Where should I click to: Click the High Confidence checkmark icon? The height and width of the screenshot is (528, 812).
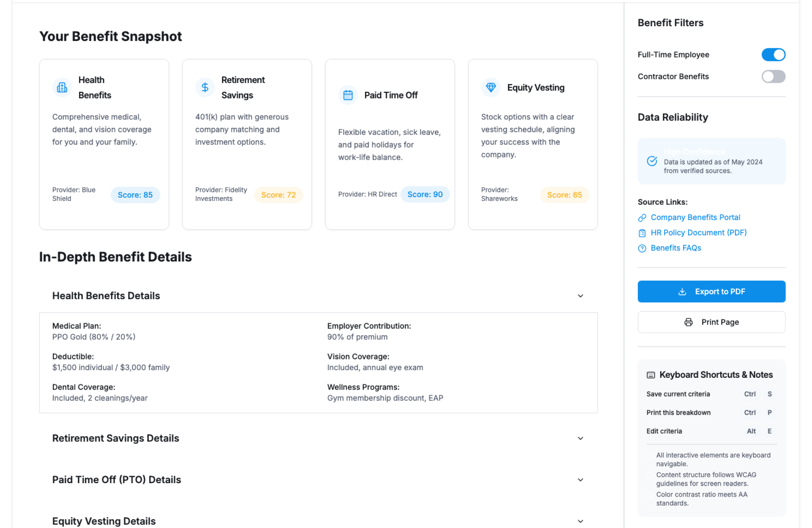coord(652,161)
